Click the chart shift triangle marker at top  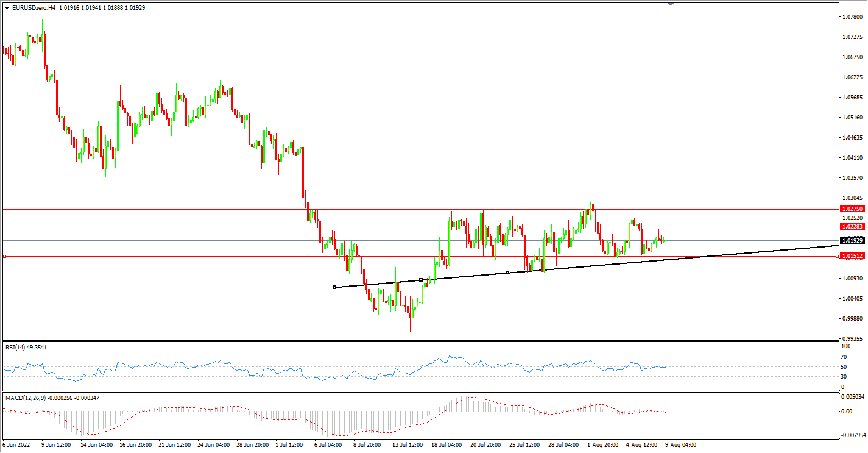[671, 4]
